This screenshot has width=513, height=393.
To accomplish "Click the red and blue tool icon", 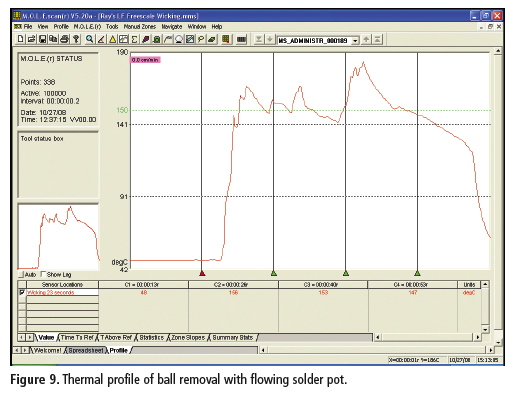I will [145, 39].
